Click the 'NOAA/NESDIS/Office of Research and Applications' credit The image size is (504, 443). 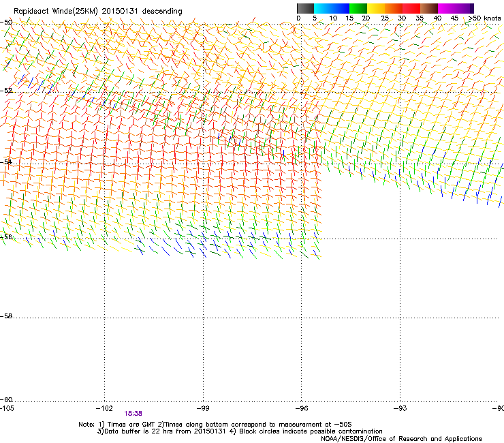(x=401, y=439)
